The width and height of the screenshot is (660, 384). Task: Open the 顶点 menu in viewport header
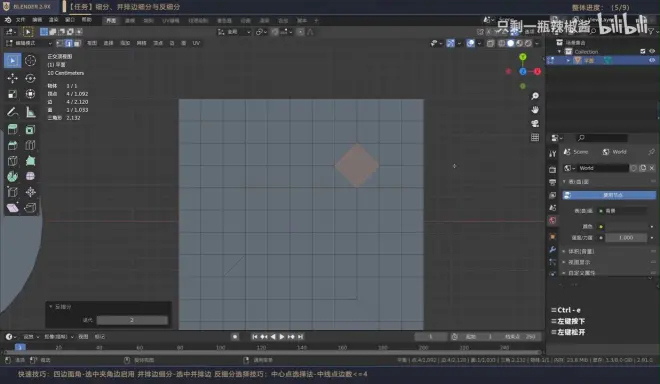[158, 43]
